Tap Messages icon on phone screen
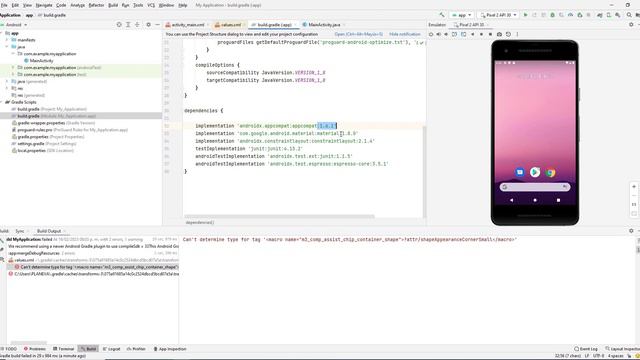The width and height of the screenshot is (640, 360). coord(520,172)
